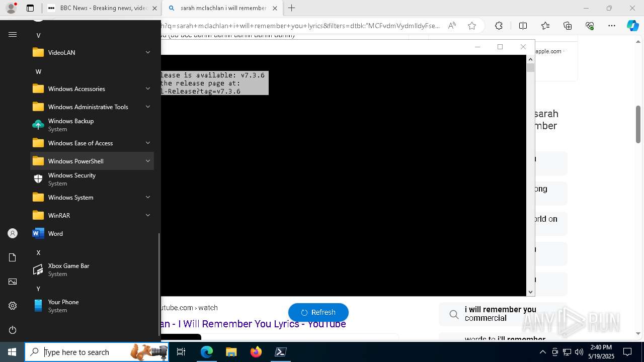
Task: Click the user account icon in Start sidebar
Action: [13, 233]
